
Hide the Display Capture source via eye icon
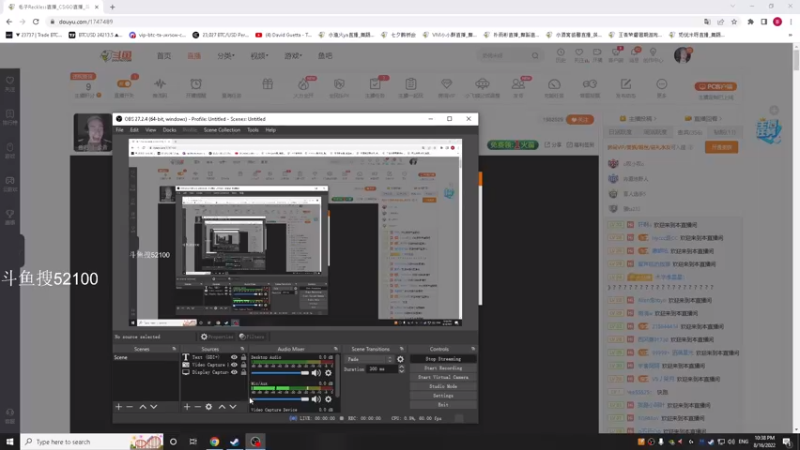pos(234,372)
